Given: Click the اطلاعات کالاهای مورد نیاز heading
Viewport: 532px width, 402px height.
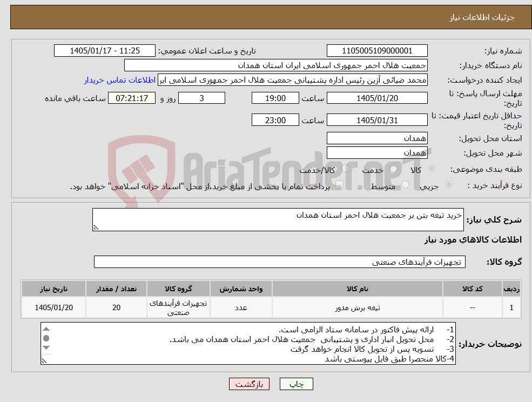Looking at the screenshot, I should pyautogui.click(x=473, y=240).
